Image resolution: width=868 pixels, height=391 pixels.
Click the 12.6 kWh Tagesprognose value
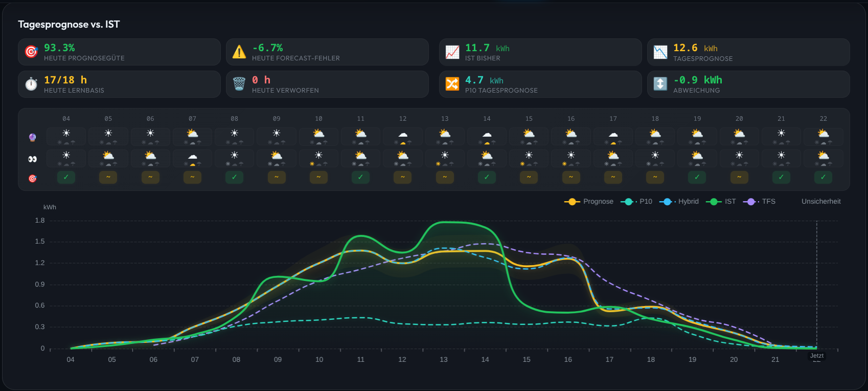click(x=695, y=48)
